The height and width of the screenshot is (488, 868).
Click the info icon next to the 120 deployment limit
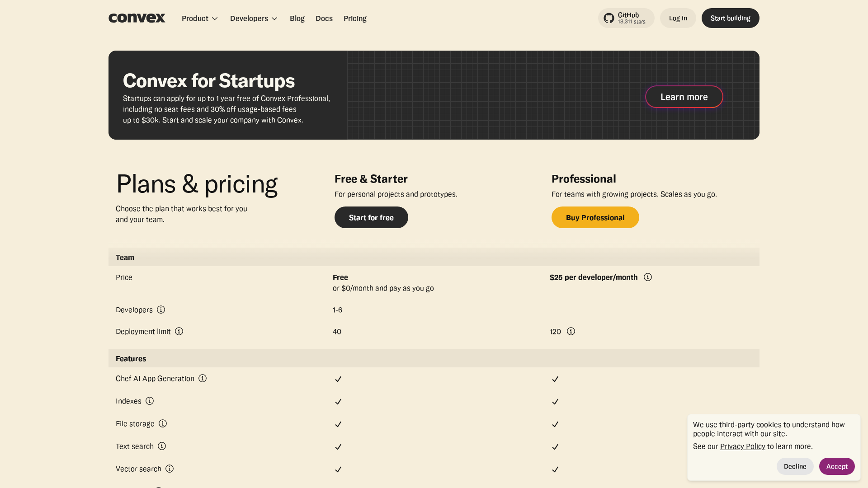[x=571, y=331]
